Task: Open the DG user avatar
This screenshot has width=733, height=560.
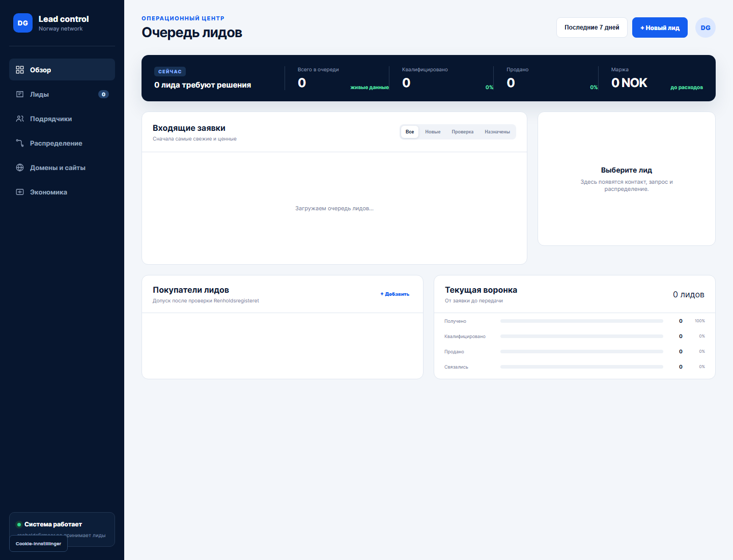Action: (x=706, y=27)
